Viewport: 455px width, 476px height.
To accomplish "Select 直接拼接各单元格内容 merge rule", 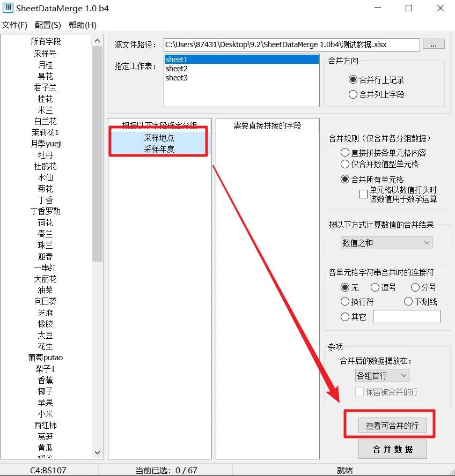I will pyautogui.click(x=346, y=153).
